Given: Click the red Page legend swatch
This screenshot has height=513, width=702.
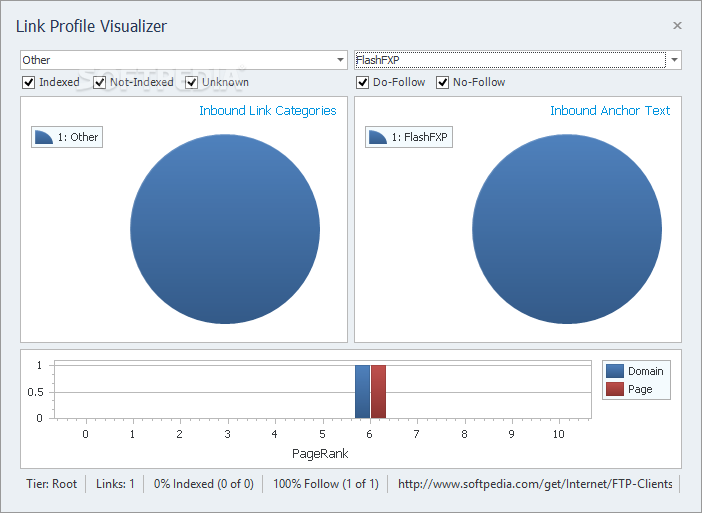Looking at the screenshot, I should pyautogui.click(x=615, y=389).
